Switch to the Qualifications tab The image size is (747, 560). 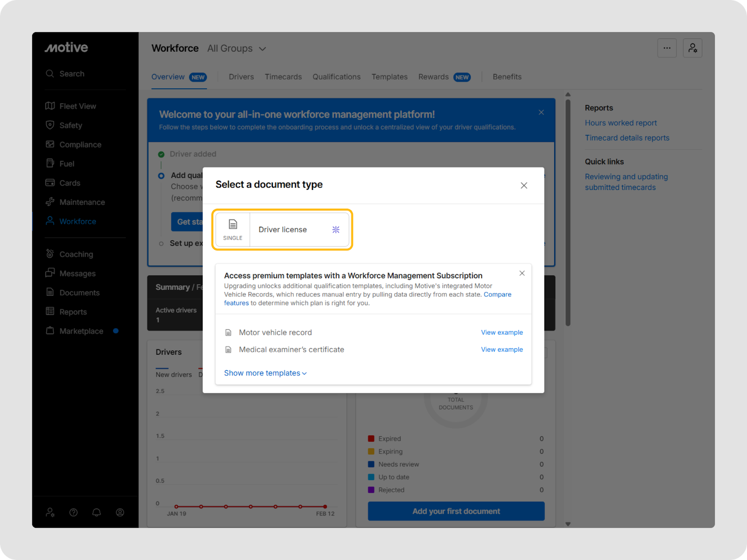[336, 77]
